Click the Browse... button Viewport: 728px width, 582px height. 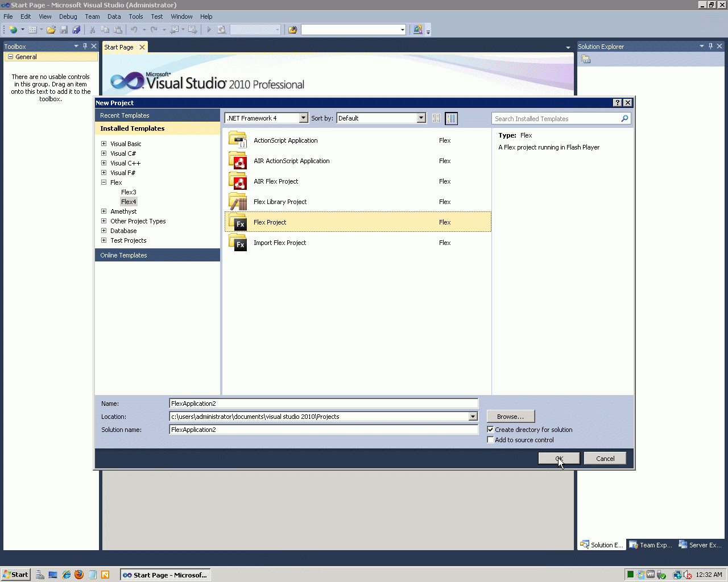(x=510, y=417)
